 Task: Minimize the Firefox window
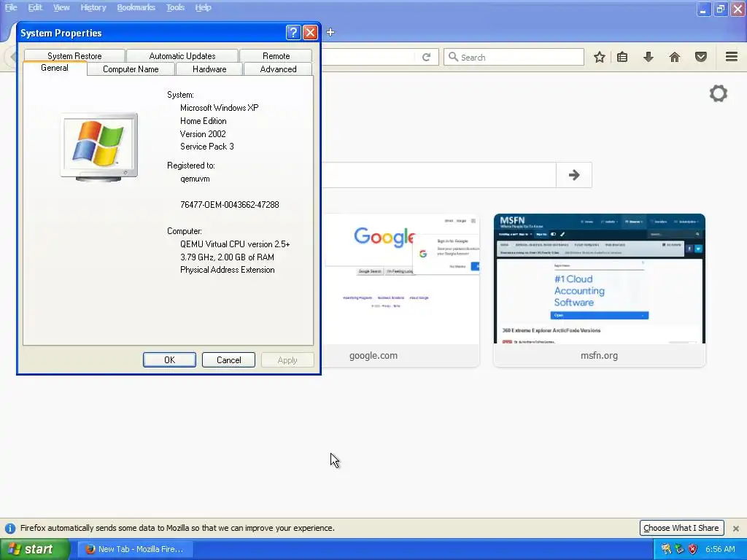pos(703,9)
